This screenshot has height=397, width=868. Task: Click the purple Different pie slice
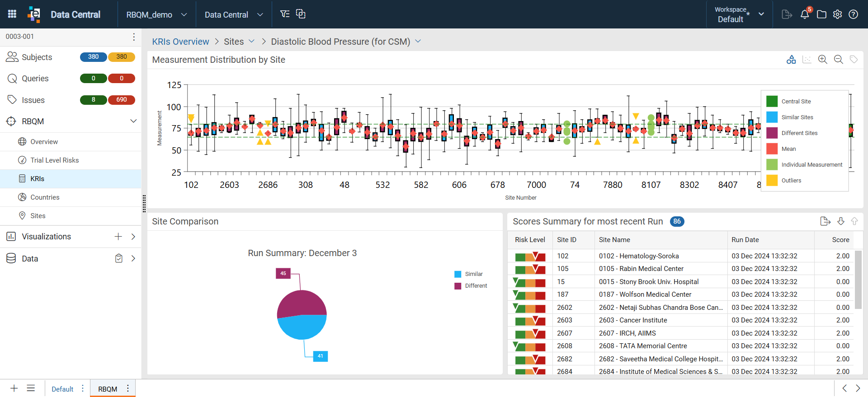tap(301, 304)
